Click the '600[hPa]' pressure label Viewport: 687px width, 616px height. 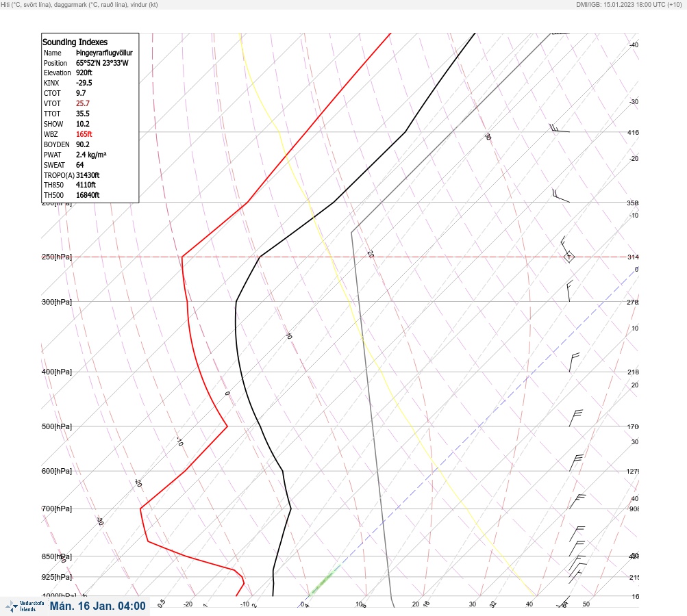(x=57, y=471)
